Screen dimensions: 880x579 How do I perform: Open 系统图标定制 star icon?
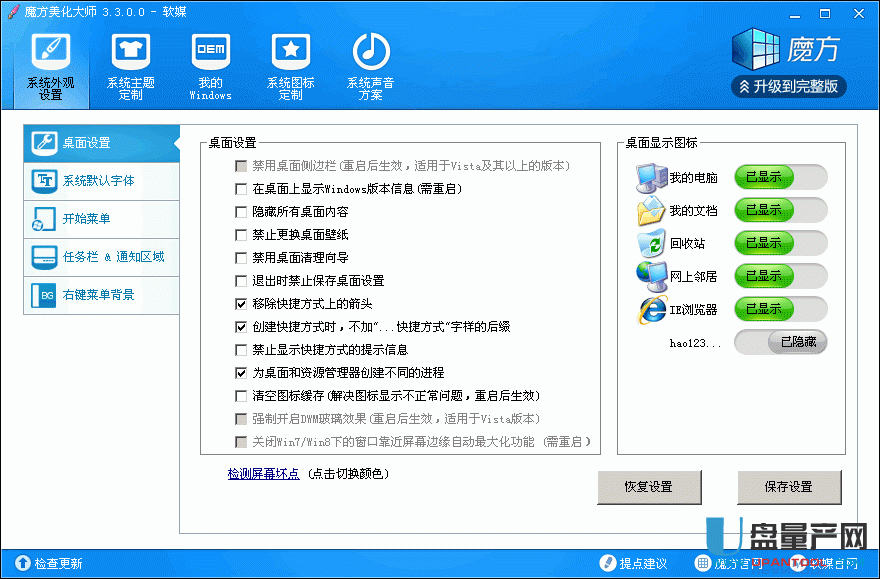coord(291,67)
